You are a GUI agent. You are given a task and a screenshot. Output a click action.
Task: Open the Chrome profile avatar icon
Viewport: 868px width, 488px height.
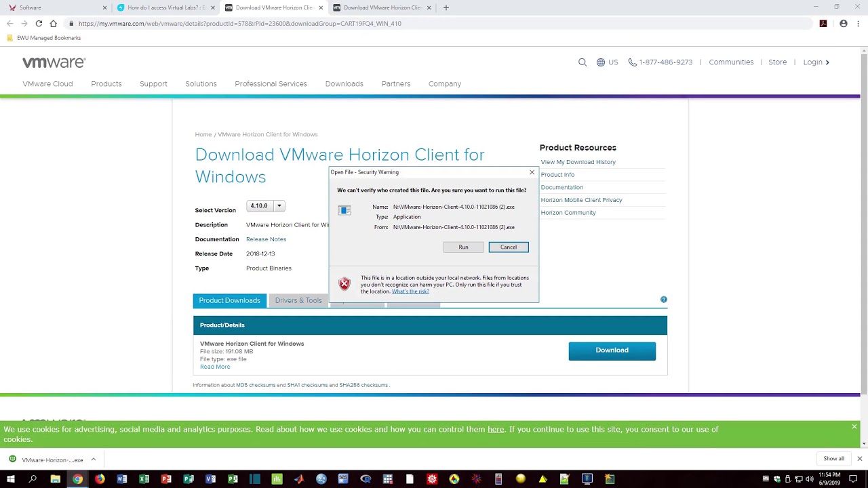point(844,24)
